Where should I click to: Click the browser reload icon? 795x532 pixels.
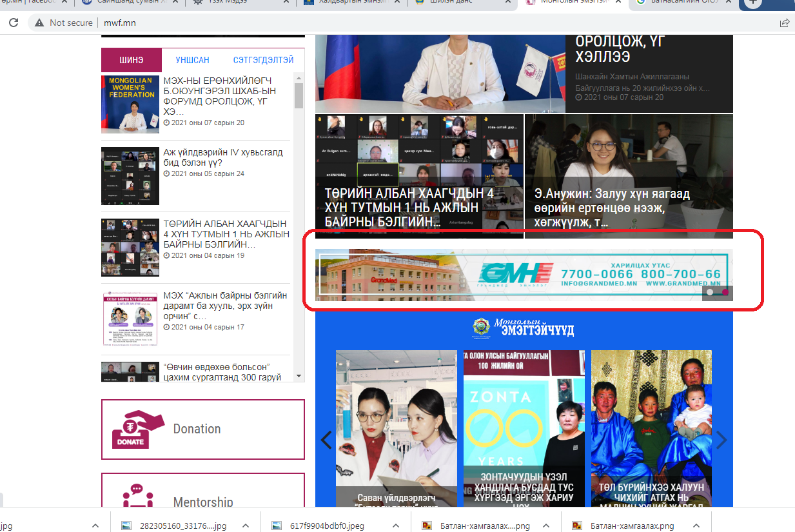[x=13, y=23]
